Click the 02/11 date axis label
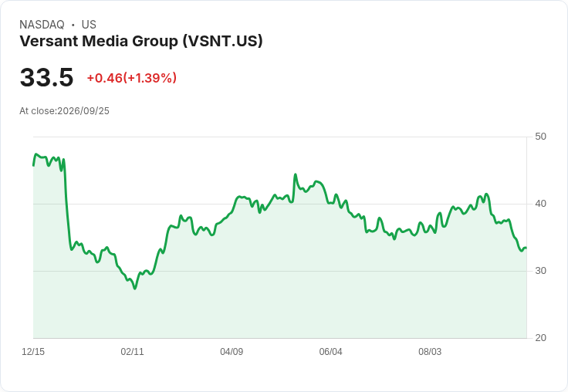Image resolution: width=568 pixels, height=392 pixels. (x=132, y=352)
